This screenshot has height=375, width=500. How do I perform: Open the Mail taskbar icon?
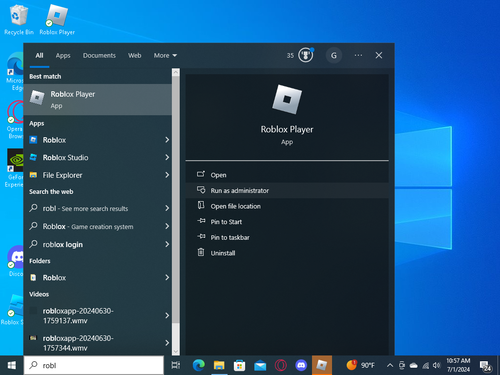(260, 365)
